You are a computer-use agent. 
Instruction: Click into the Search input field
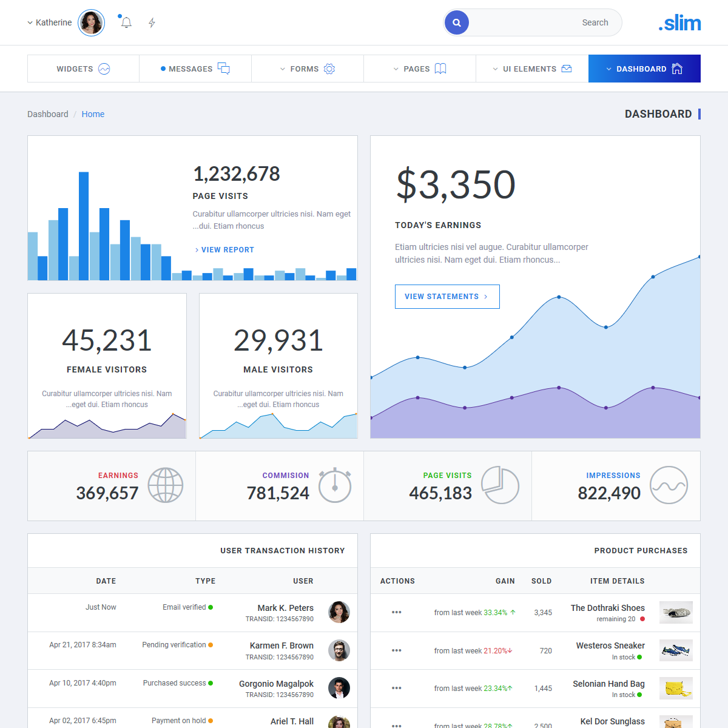tap(543, 23)
